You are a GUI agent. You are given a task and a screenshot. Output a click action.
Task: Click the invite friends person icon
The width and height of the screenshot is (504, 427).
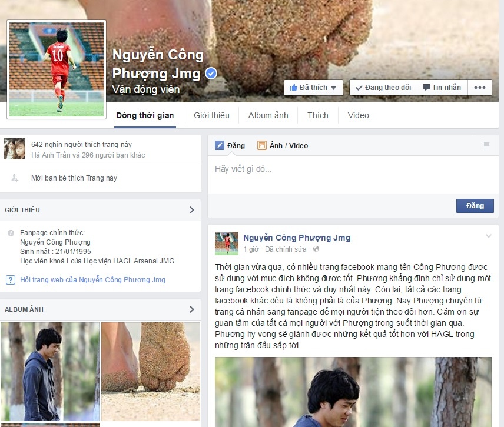click(x=15, y=178)
